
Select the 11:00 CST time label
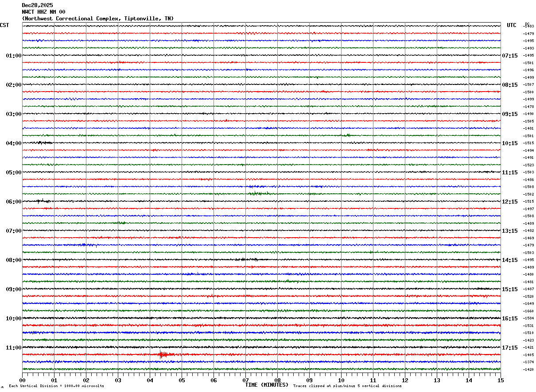click(x=14, y=348)
